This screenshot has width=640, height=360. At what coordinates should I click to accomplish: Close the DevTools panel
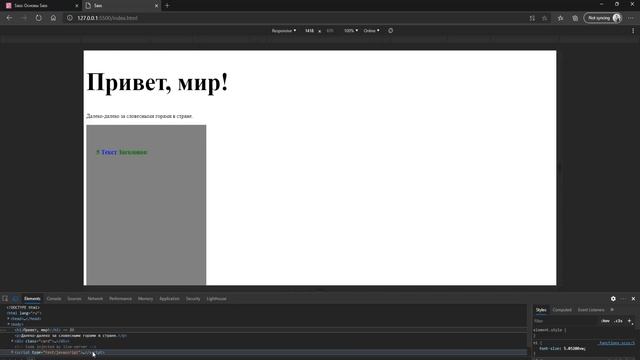click(633, 299)
